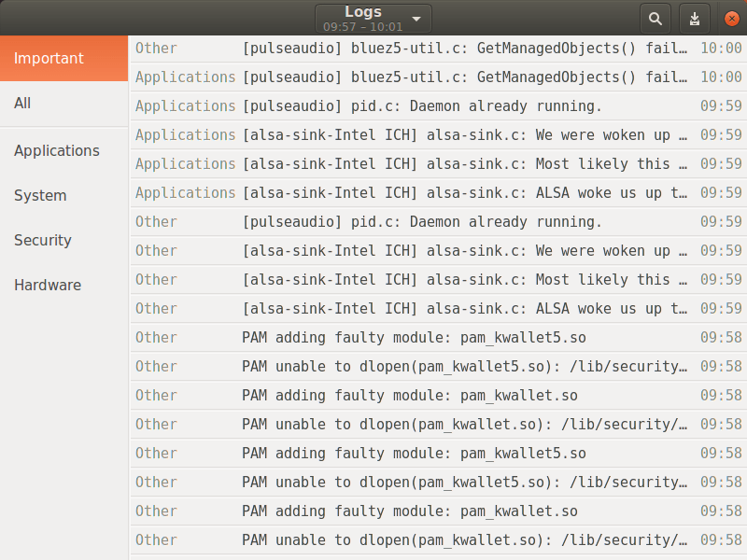Open the Other 'Daemon already running' pulseaudio entry
Screen dimensions: 747x560
coord(439,221)
